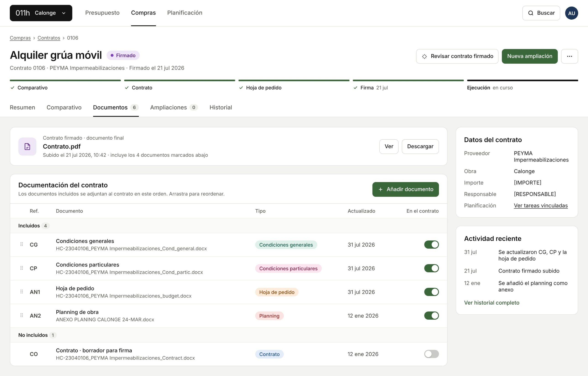
Task: Click the Tipo column header
Action: [260, 211]
